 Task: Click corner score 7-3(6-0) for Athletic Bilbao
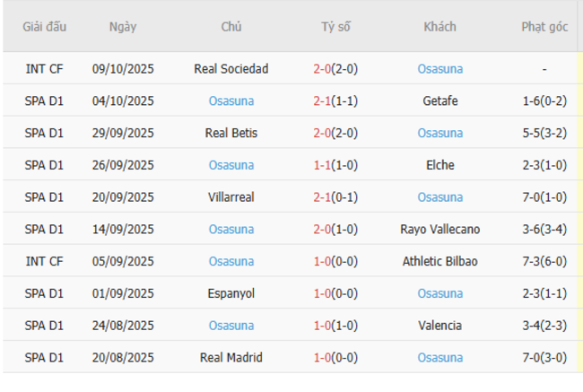point(544,262)
